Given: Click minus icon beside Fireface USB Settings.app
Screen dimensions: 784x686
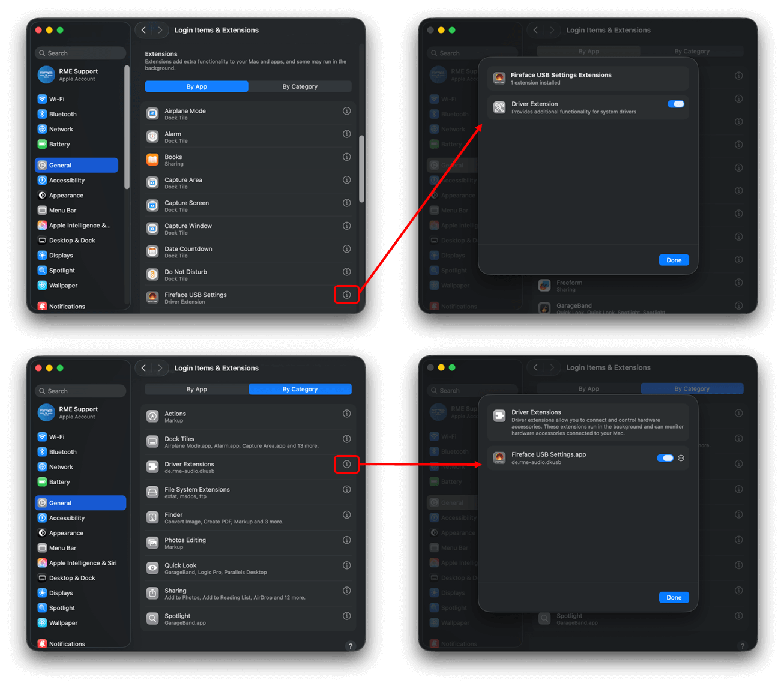Looking at the screenshot, I should [681, 458].
